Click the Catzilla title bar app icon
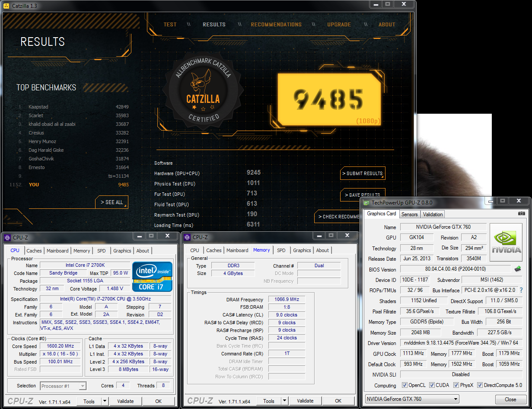This screenshot has height=409, width=532. point(6,6)
